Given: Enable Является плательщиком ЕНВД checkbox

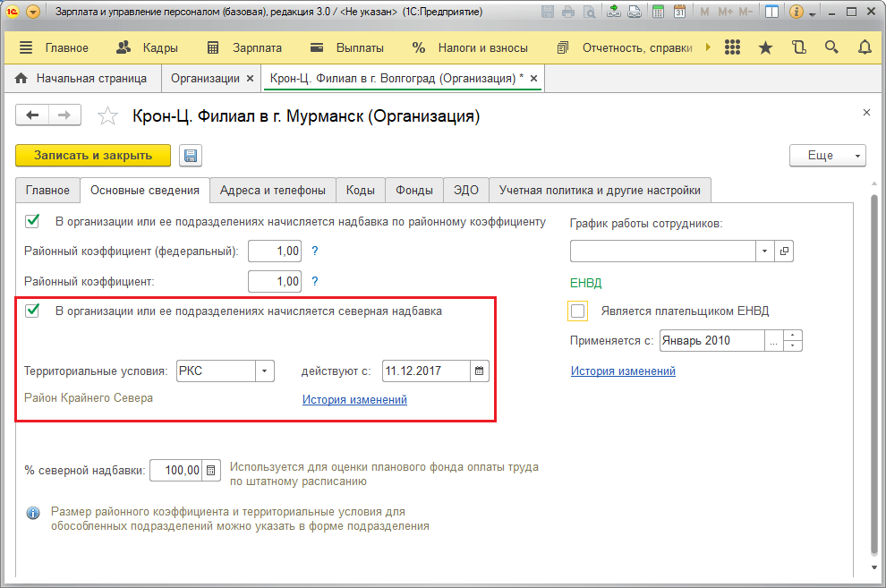Looking at the screenshot, I should pos(577,311).
